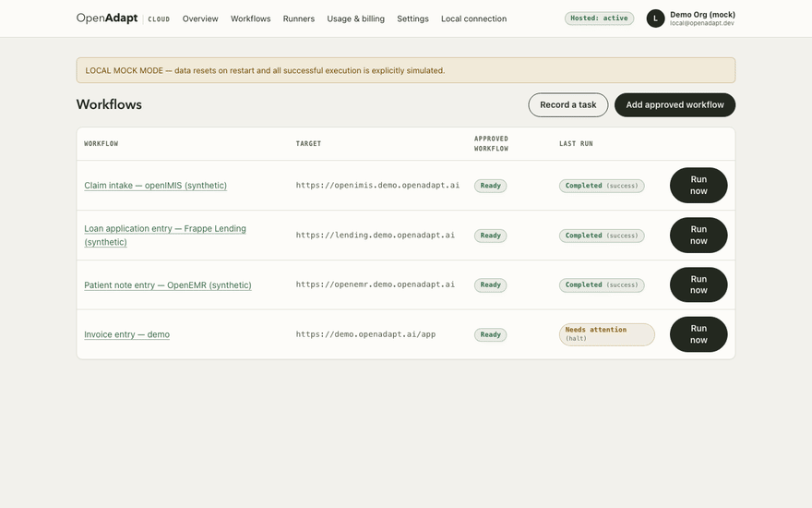812x508 pixels.
Task: Click the TARGET column header
Action: [308, 143]
